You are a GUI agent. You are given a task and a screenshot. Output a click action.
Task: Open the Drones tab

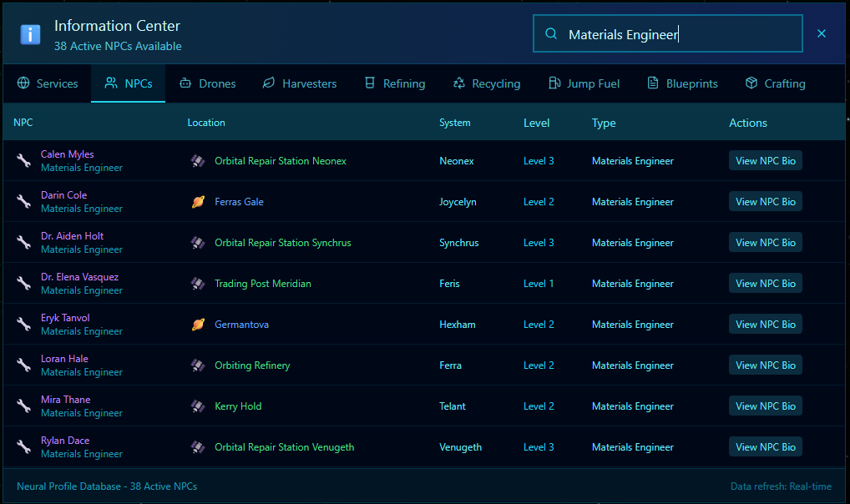pos(207,83)
